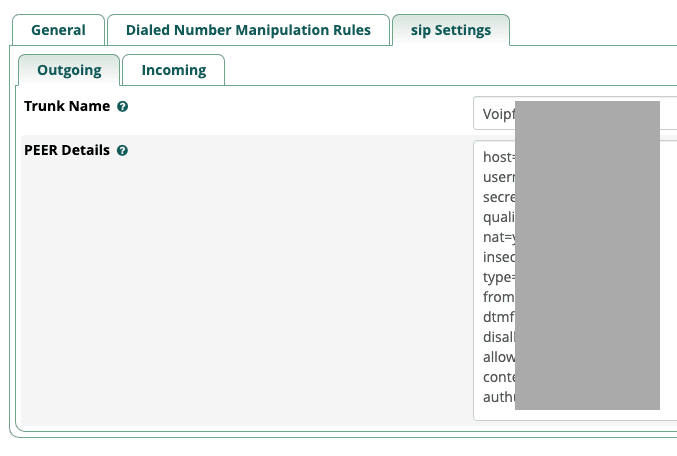Click the last auth line in PEER Details

[x=498, y=397]
